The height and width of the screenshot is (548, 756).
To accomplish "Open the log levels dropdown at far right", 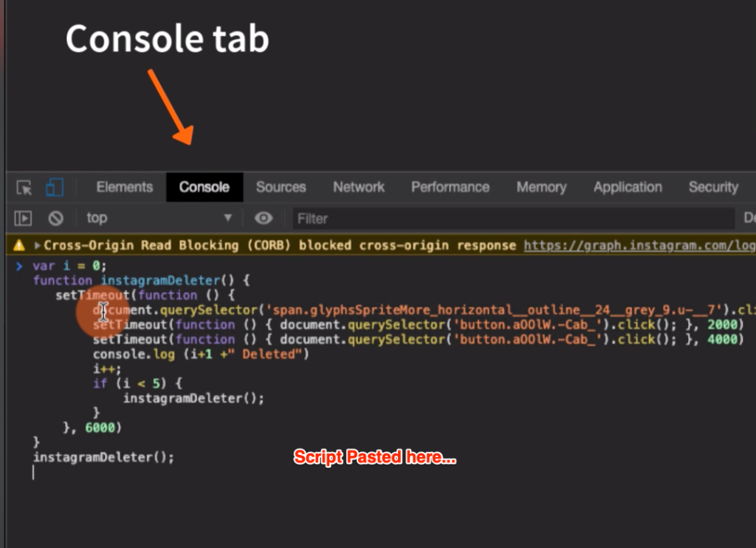I will [x=749, y=218].
